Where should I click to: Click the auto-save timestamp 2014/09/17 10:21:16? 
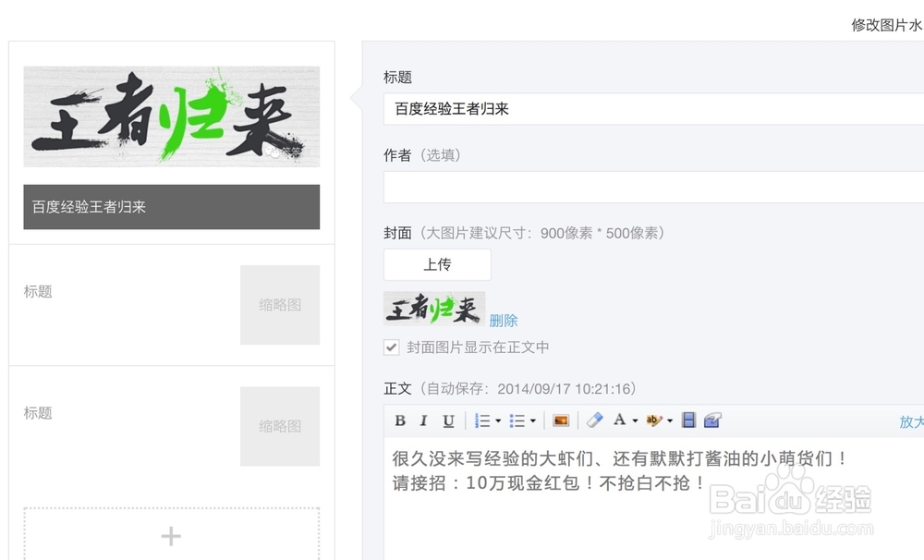[x=564, y=389]
